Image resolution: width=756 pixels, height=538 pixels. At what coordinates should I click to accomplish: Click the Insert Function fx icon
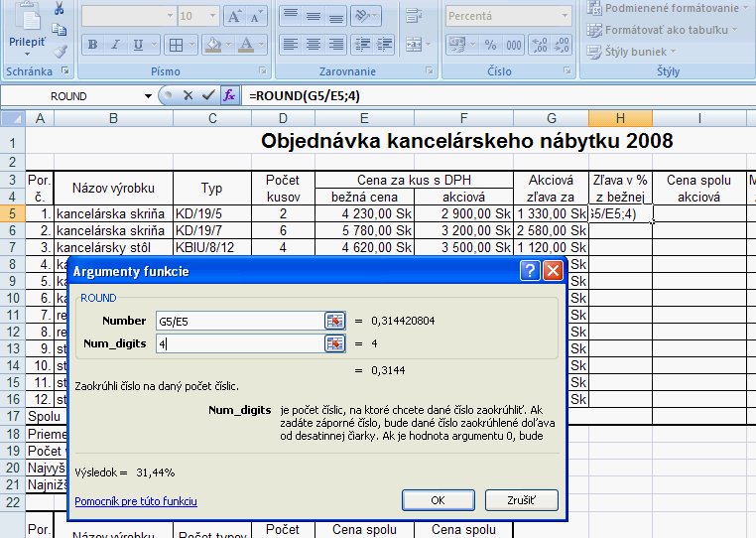229,95
